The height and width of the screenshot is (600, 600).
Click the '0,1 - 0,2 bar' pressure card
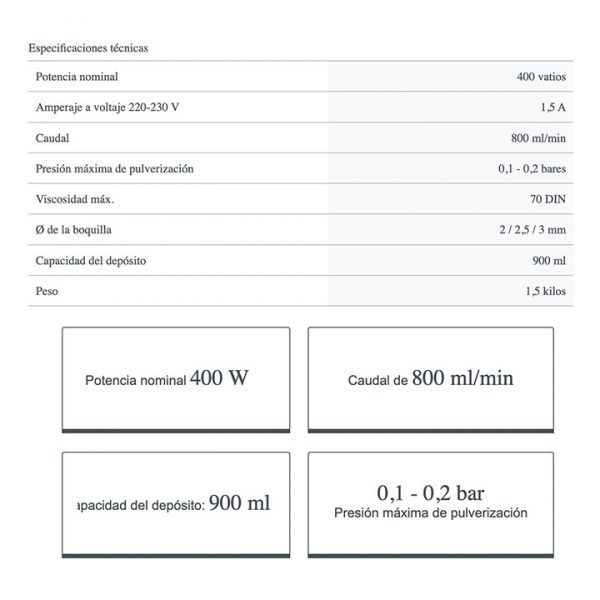point(430,503)
